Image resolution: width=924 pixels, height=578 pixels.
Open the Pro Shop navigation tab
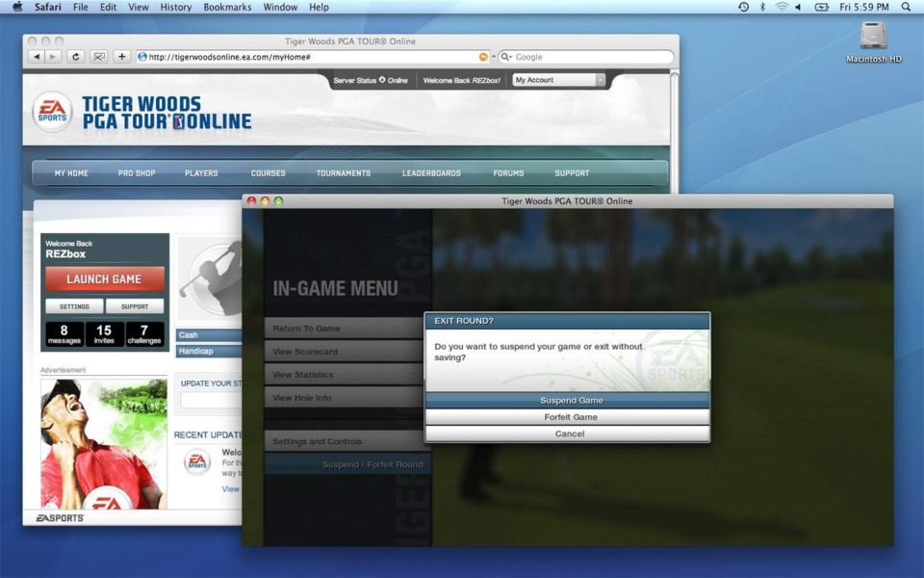click(137, 173)
